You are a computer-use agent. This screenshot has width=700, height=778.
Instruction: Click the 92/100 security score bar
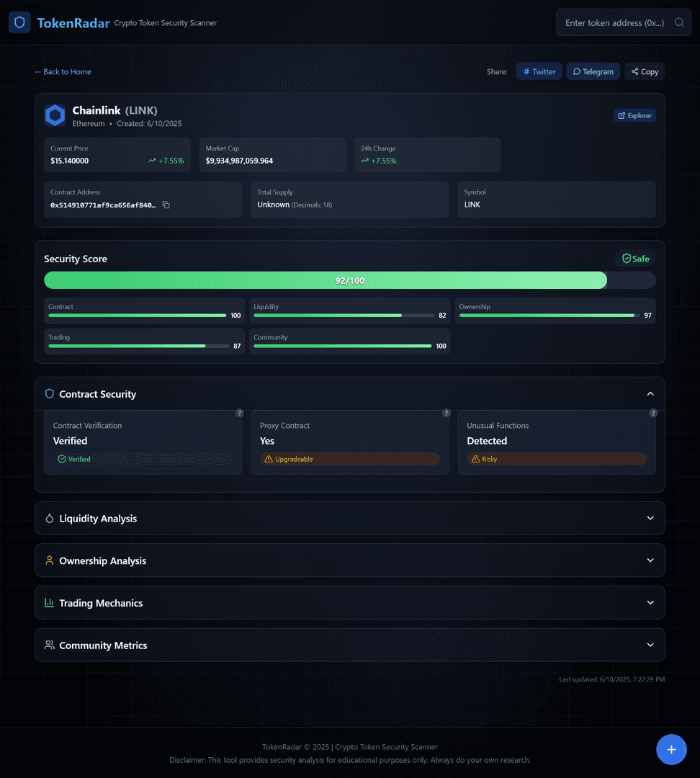349,280
